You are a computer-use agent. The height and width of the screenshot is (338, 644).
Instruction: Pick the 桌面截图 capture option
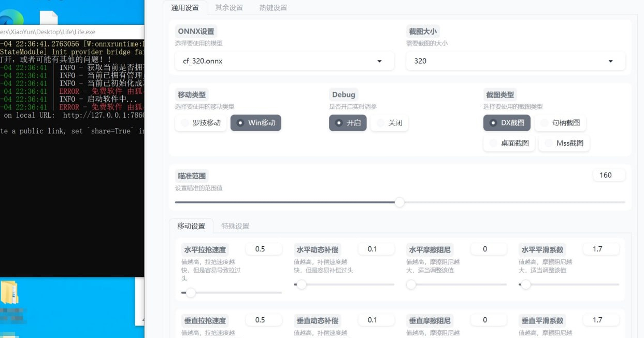point(509,143)
